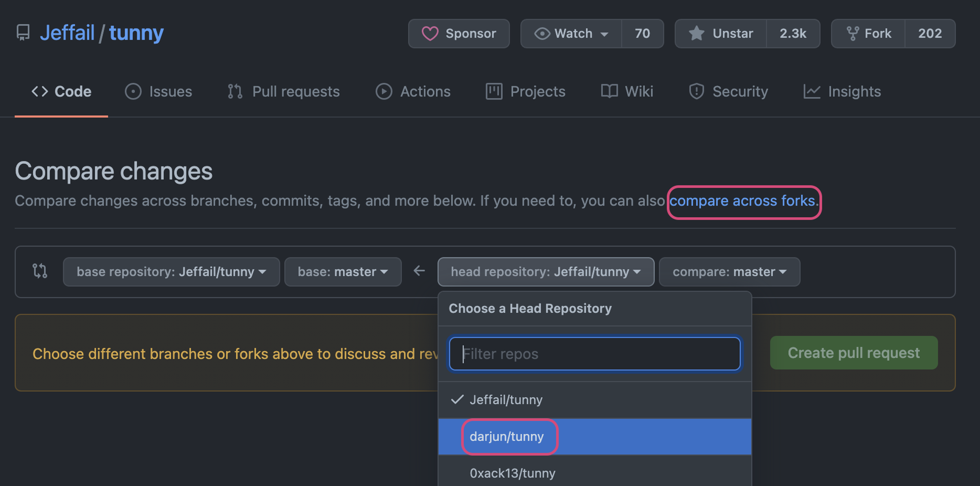Screen dimensions: 980x486
Task: View the 70 watchers count
Action: tap(642, 33)
